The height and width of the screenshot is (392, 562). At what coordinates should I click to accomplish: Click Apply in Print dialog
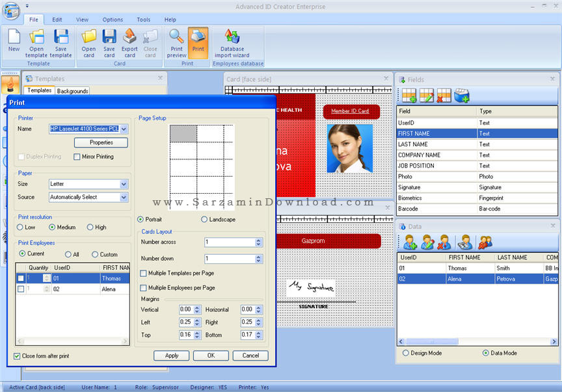pyautogui.click(x=171, y=356)
